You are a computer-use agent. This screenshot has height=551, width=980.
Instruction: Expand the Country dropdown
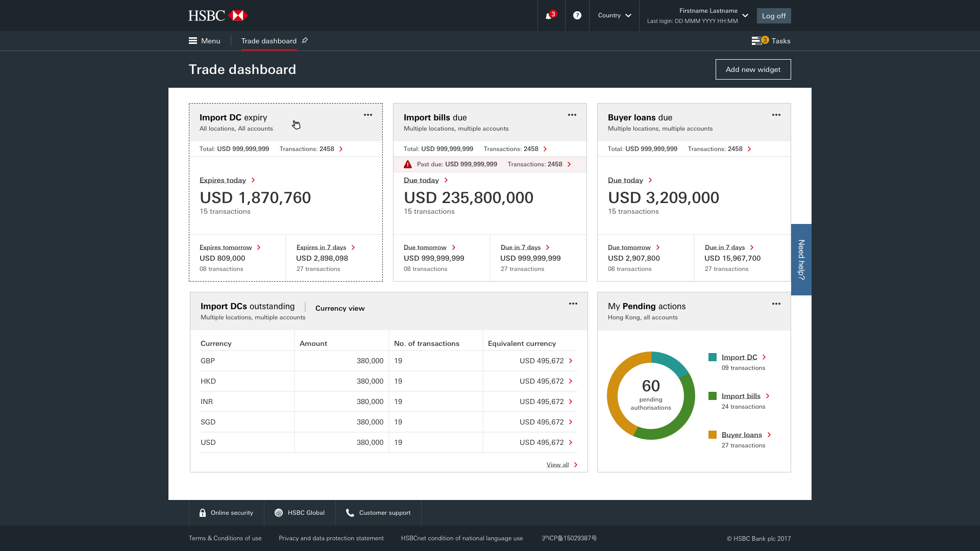pos(614,15)
